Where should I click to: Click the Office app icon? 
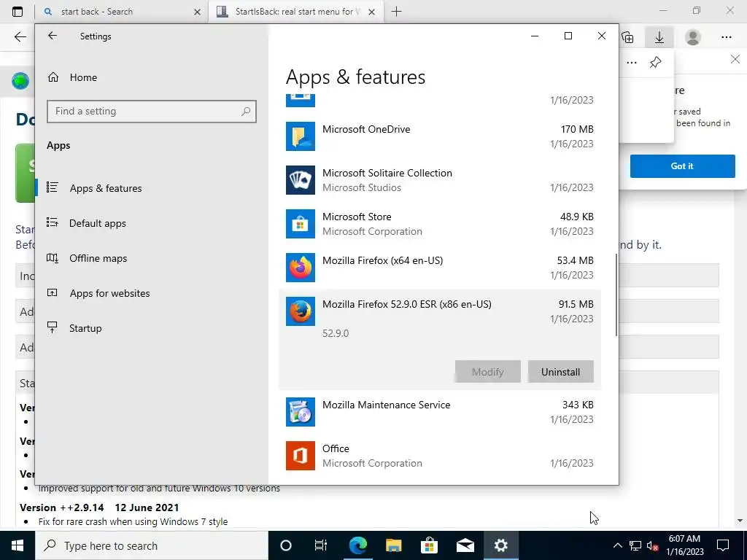[300, 456]
